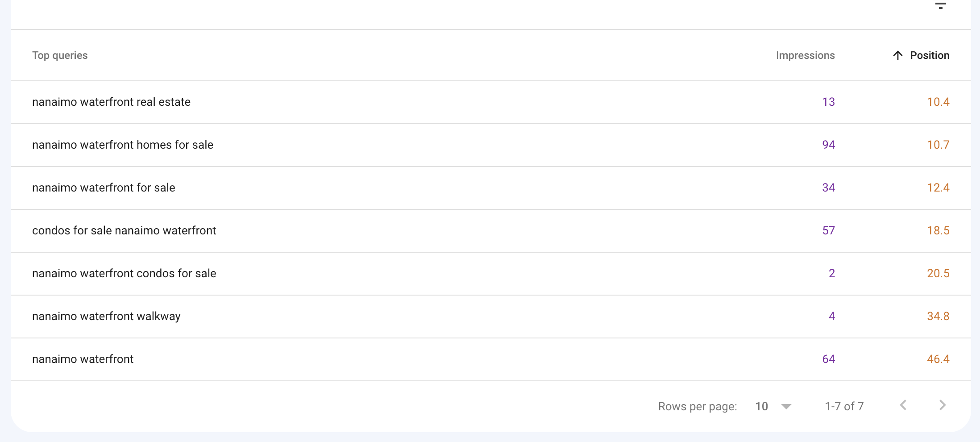The image size is (980, 442).
Task: Click the Top queries column header
Action: (x=60, y=55)
